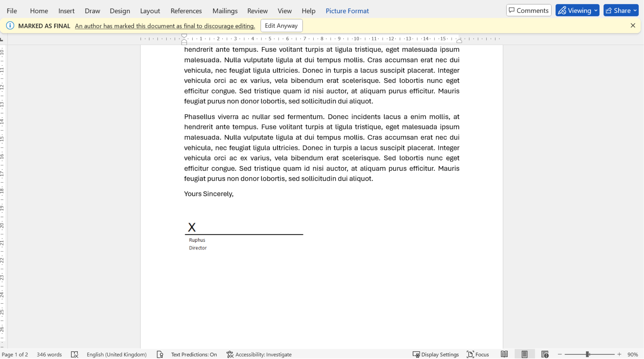Viewport: 644px width, 359px height.
Task: Switch to Web Layout view
Action: tap(545, 354)
